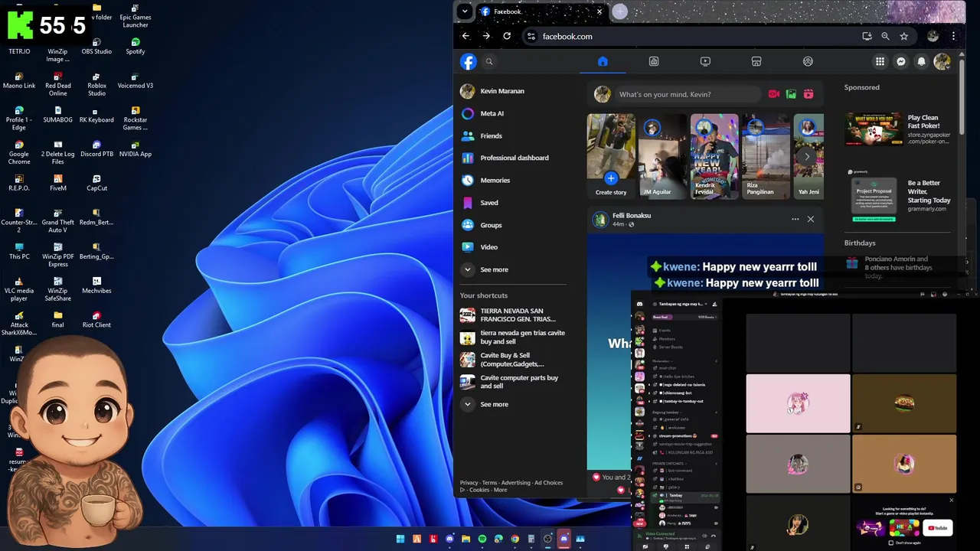Open the Messenger icon in Facebook
The height and width of the screenshot is (551, 980).
click(901, 62)
